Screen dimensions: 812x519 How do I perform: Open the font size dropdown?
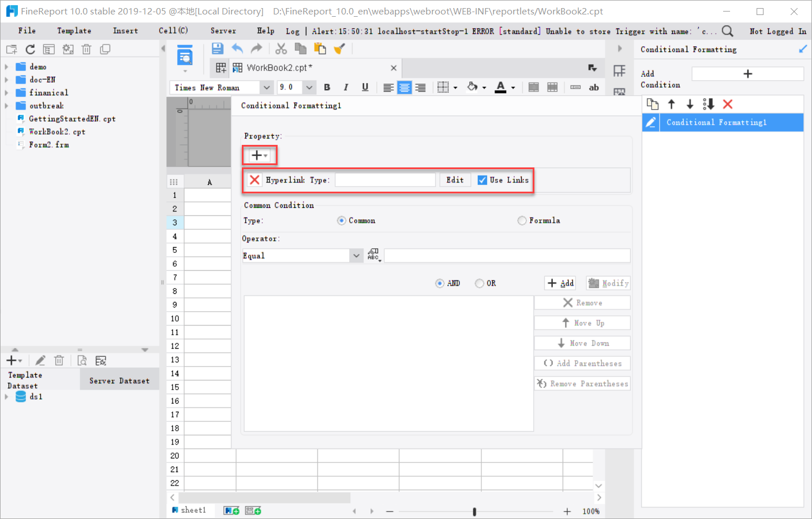[308, 87]
